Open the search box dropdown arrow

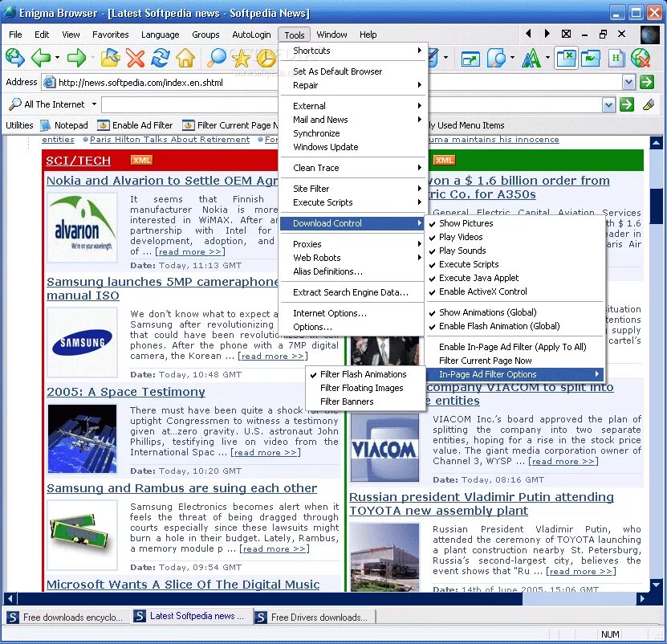tap(608, 104)
